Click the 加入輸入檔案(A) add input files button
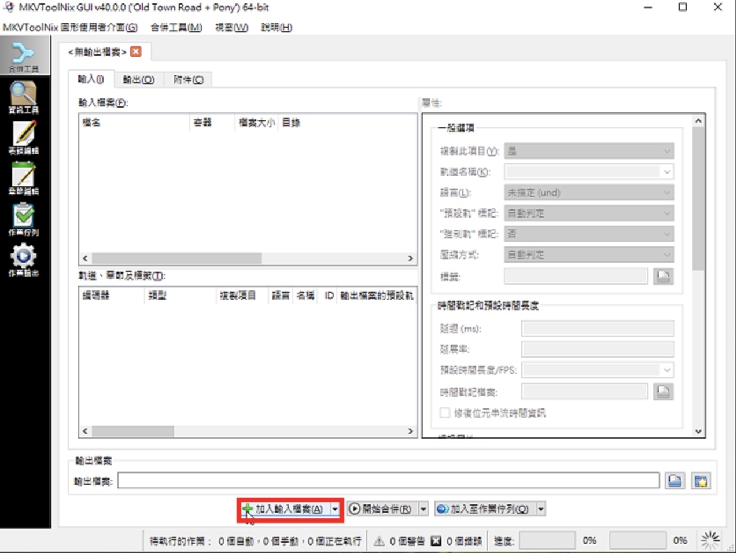This screenshot has height=560, width=737. (285, 509)
